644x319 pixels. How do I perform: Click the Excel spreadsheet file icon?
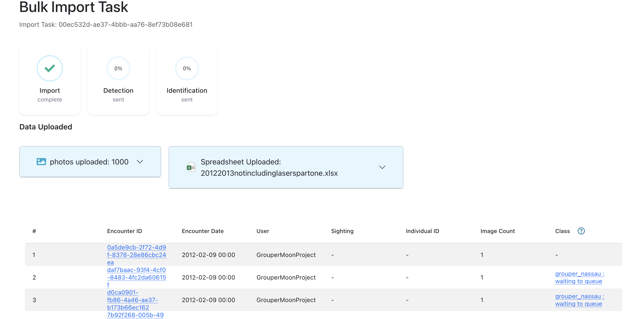coord(191,167)
